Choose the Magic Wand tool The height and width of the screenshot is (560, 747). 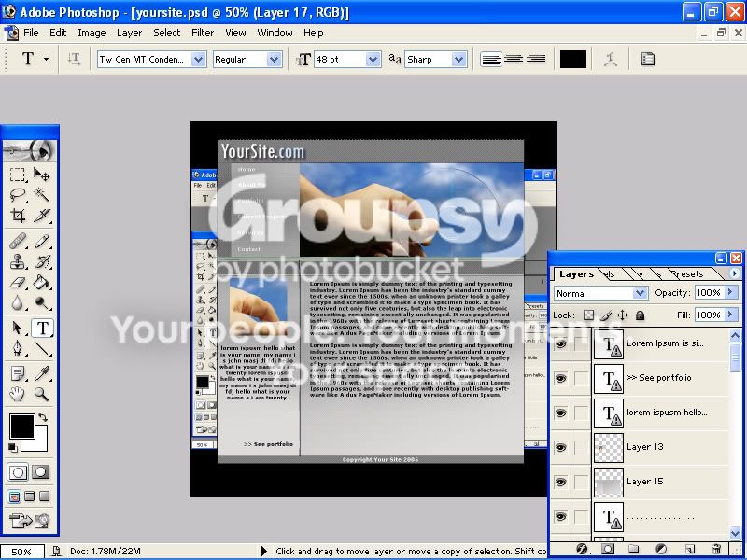coord(41,195)
